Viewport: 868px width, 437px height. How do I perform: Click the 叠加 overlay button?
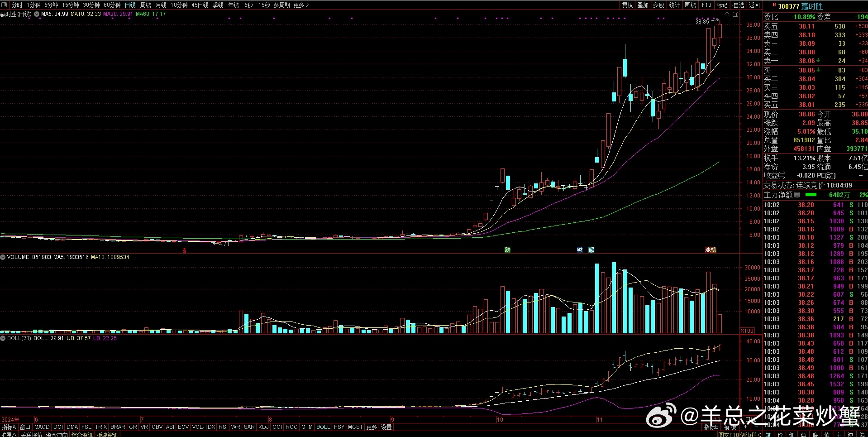click(643, 5)
